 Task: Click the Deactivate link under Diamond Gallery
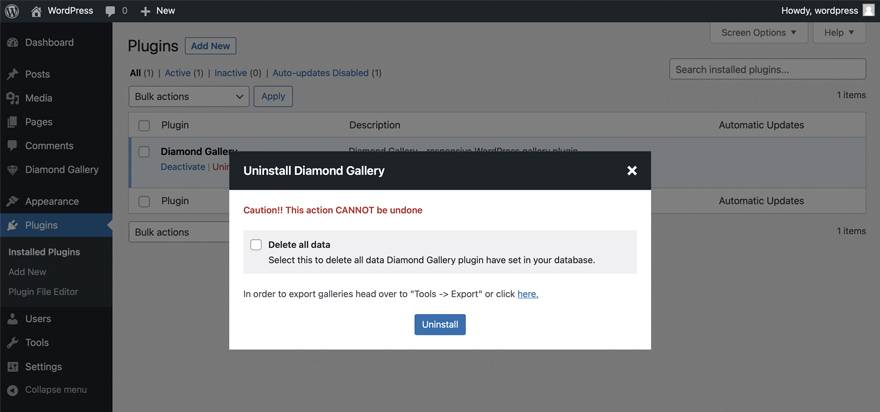click(x=183, y=167)
